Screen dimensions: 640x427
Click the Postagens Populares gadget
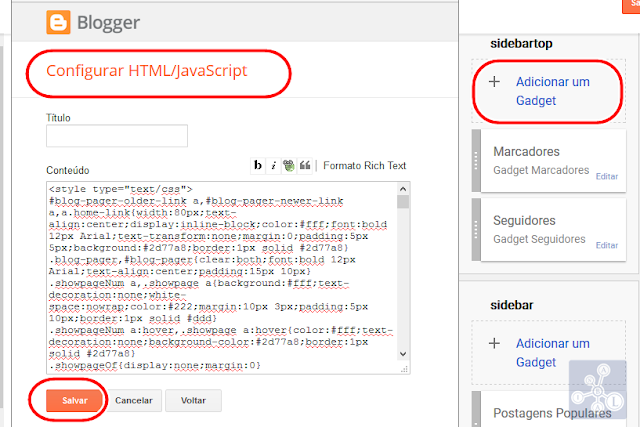[x=552, y=413]
